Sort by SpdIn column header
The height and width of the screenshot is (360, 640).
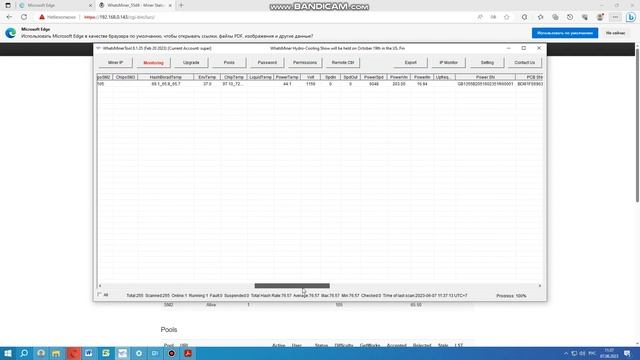coord(330,77)
